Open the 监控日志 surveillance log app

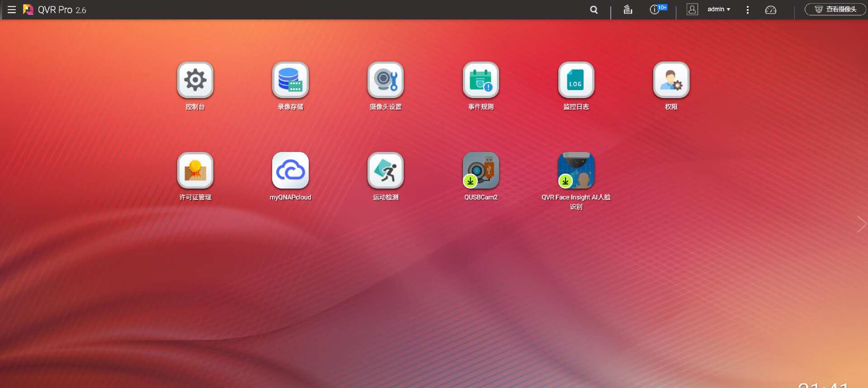pos(576,80)
